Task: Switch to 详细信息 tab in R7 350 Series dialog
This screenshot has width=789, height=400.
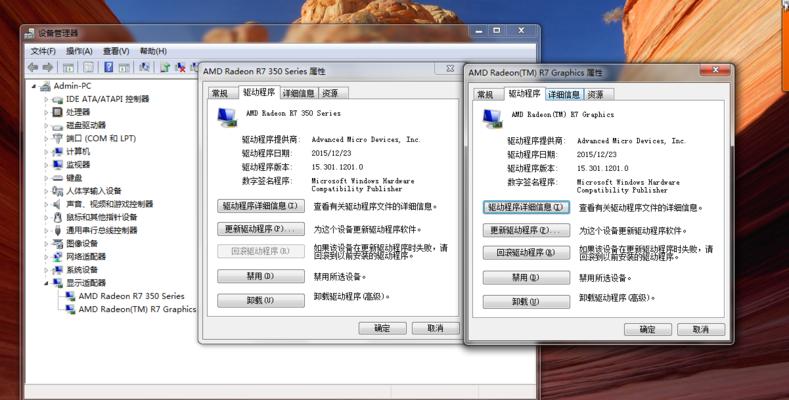Action: (x=298, y=93)
